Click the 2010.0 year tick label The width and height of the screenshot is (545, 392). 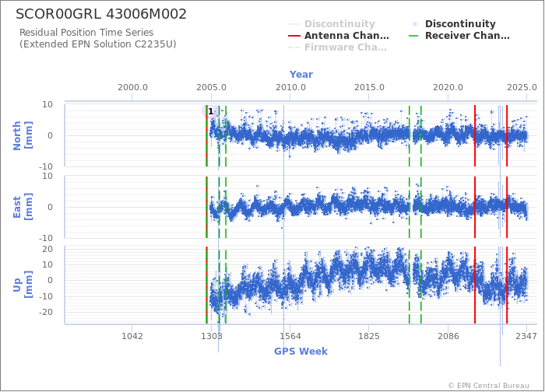coord(290,87)
